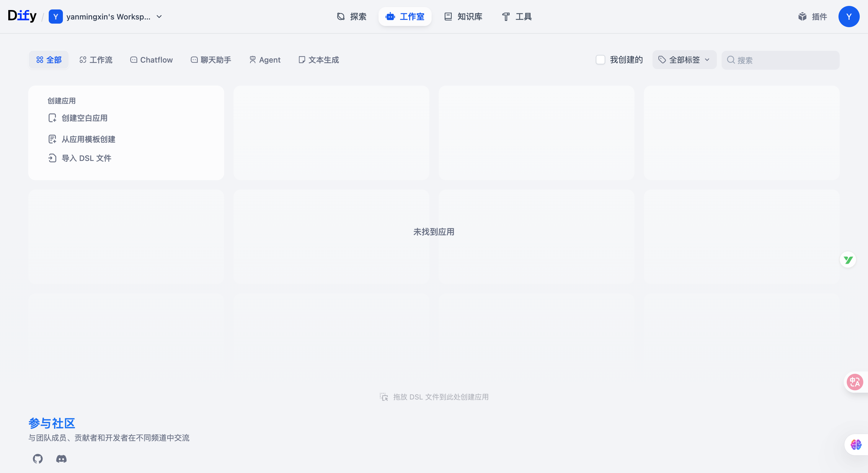
Task: Click the GitHub community icon
Action: coord(38,459)
